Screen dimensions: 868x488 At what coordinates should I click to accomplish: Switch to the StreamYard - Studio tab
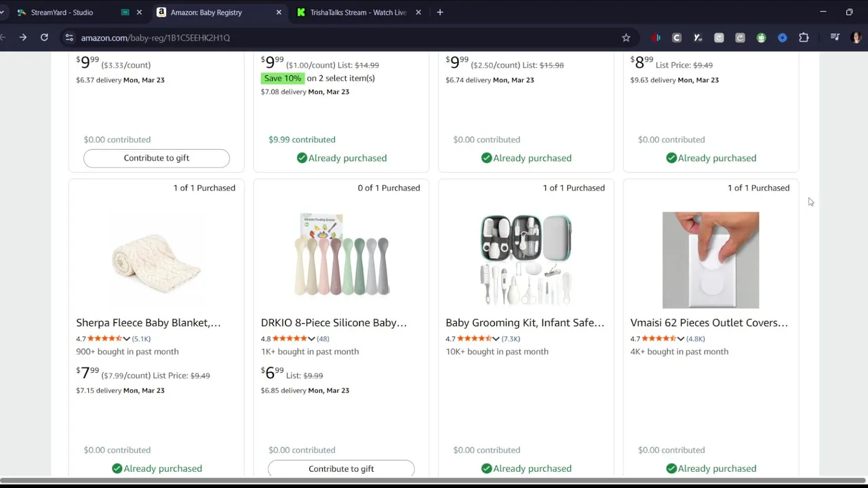click(62, 12)
